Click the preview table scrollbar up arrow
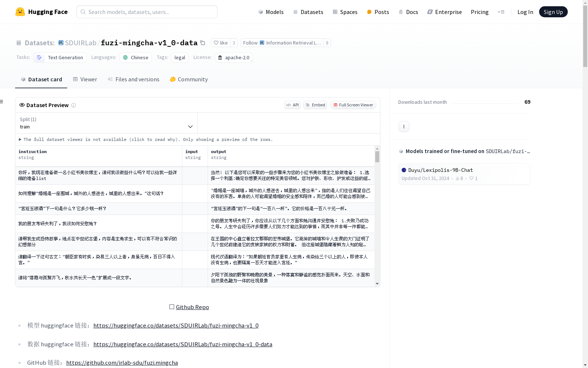The width and height of the screenshot is (588, 368). 377,149
